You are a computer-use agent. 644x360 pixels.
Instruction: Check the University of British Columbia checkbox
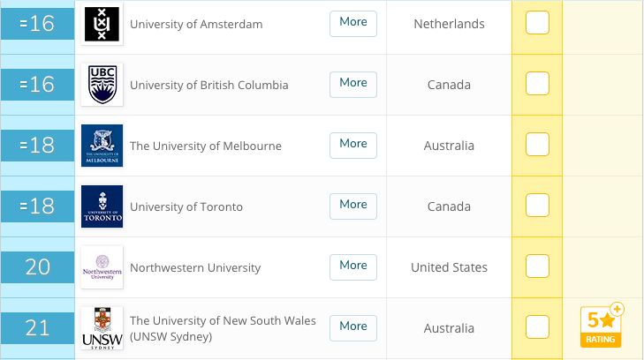click(x=537, y=83)
